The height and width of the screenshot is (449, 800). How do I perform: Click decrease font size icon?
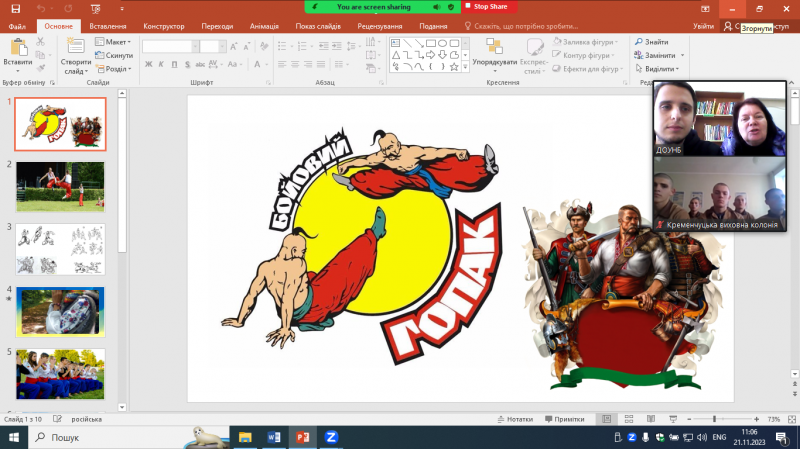pos(246,46)
